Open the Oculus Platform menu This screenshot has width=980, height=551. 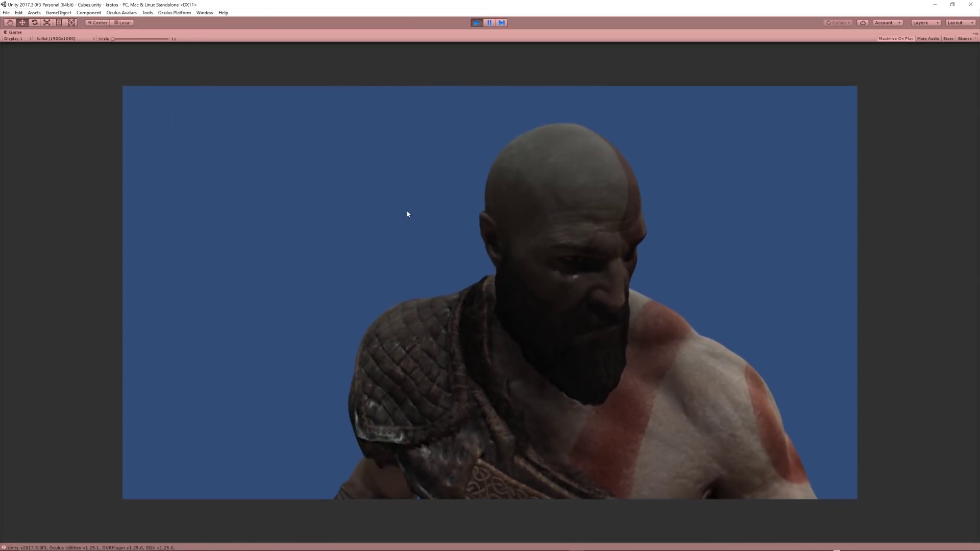pos(175,13)
